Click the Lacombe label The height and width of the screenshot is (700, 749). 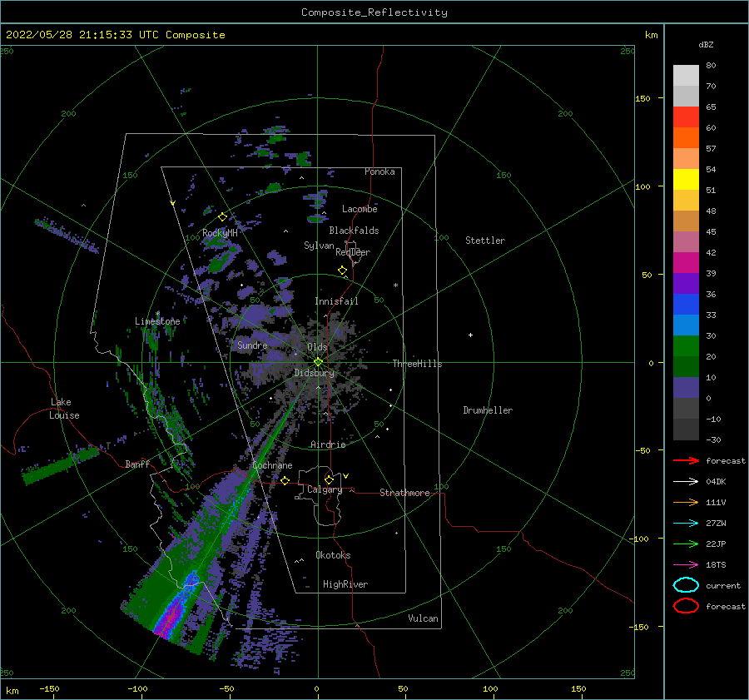[x=360, y=209]
